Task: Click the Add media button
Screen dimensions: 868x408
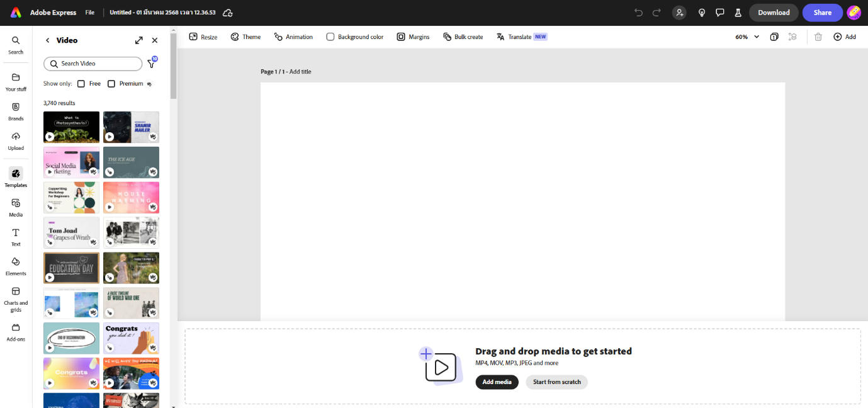Action: coord(497,382)
